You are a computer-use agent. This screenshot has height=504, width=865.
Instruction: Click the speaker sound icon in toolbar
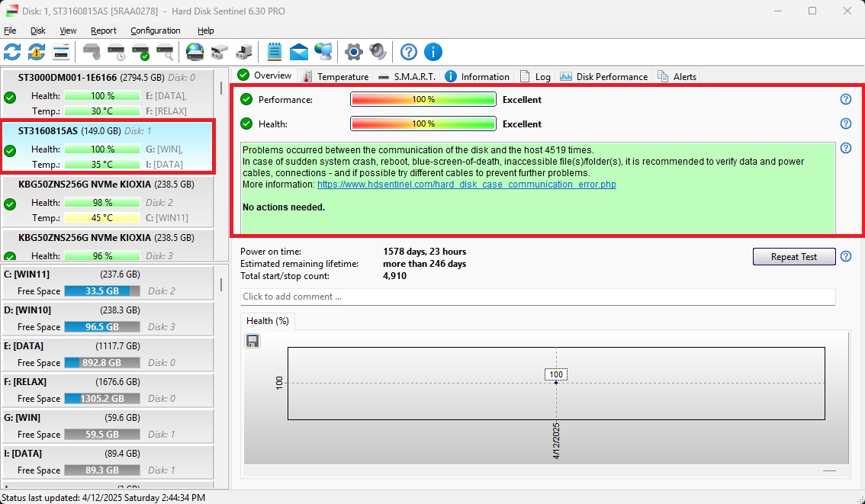pyautogui.click(x=378, y=52)
